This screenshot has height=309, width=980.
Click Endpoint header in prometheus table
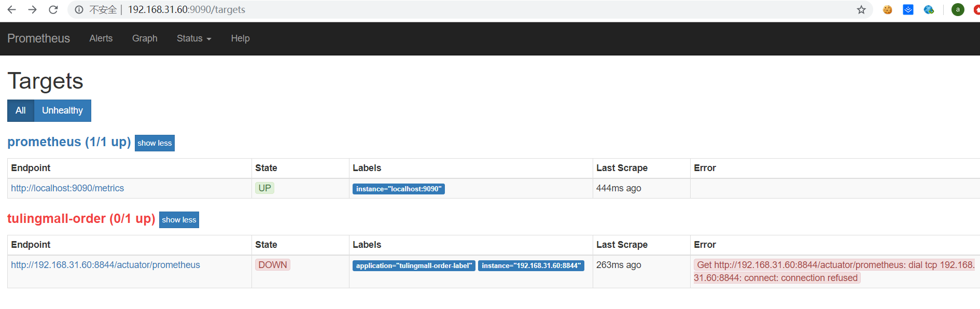pyautogui.click(x=31, y=168)
